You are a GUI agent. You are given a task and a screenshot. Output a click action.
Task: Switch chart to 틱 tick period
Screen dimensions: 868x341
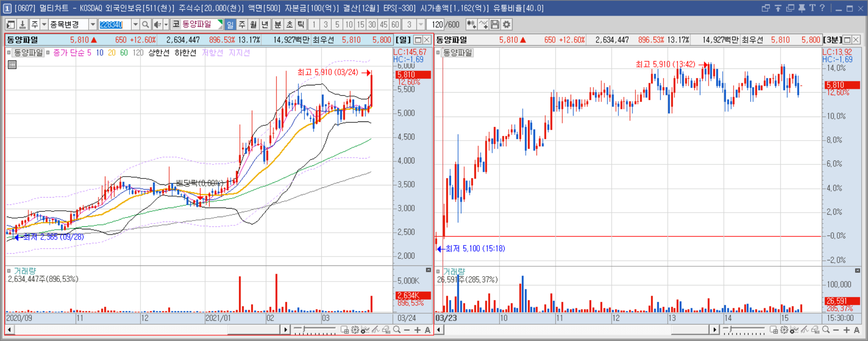301,24
